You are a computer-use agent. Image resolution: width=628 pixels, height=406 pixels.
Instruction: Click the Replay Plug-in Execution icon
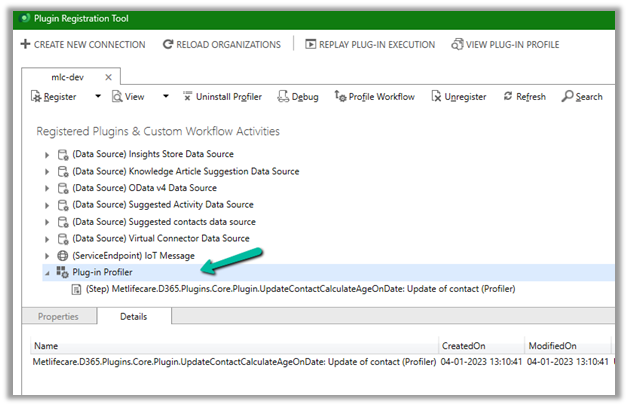point(311,45)
